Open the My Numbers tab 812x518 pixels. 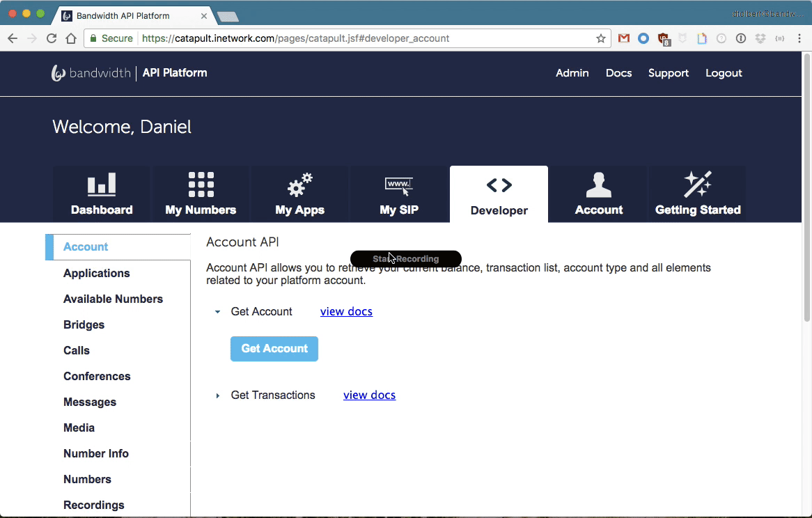201,194
